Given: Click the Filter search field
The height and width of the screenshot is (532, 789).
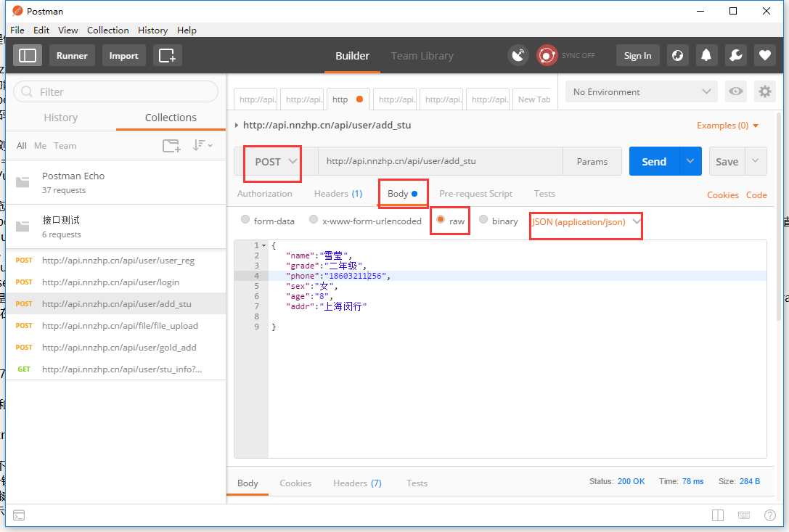Looking at the screenshot, I should [x=115, y=91].
